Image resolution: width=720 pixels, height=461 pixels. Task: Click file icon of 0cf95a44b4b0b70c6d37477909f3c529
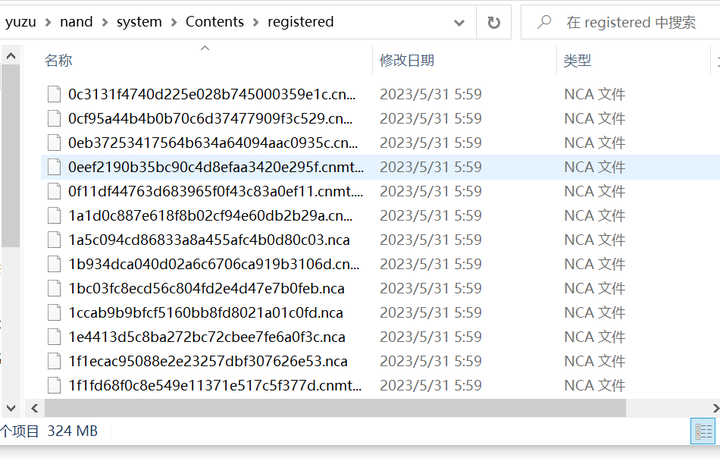[54, 118]
